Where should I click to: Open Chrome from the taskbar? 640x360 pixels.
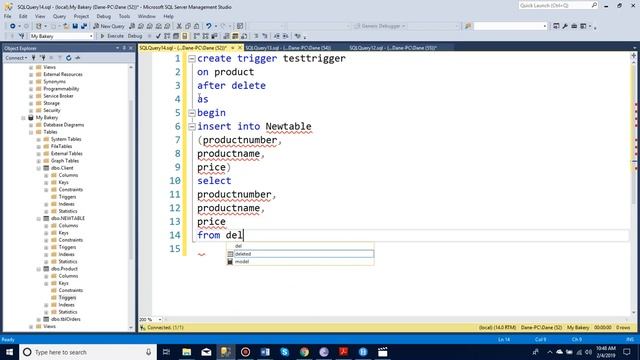[x=304, y=352]
